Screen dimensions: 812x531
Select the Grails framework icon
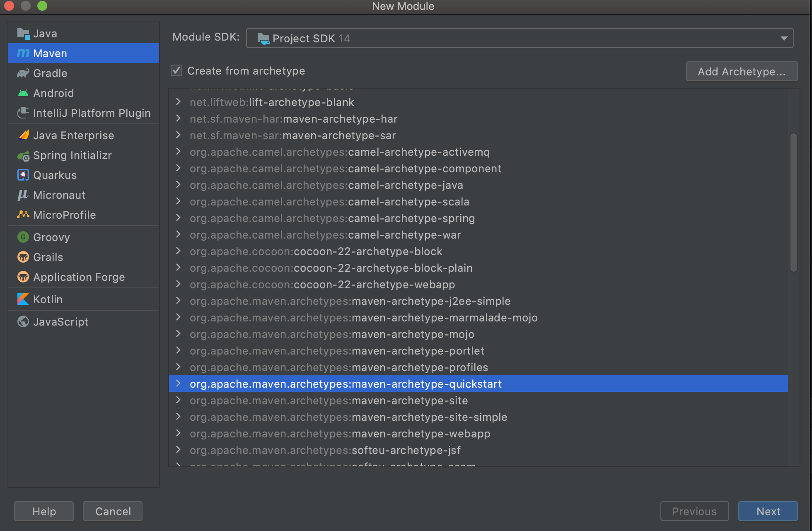tap(23, 257)
